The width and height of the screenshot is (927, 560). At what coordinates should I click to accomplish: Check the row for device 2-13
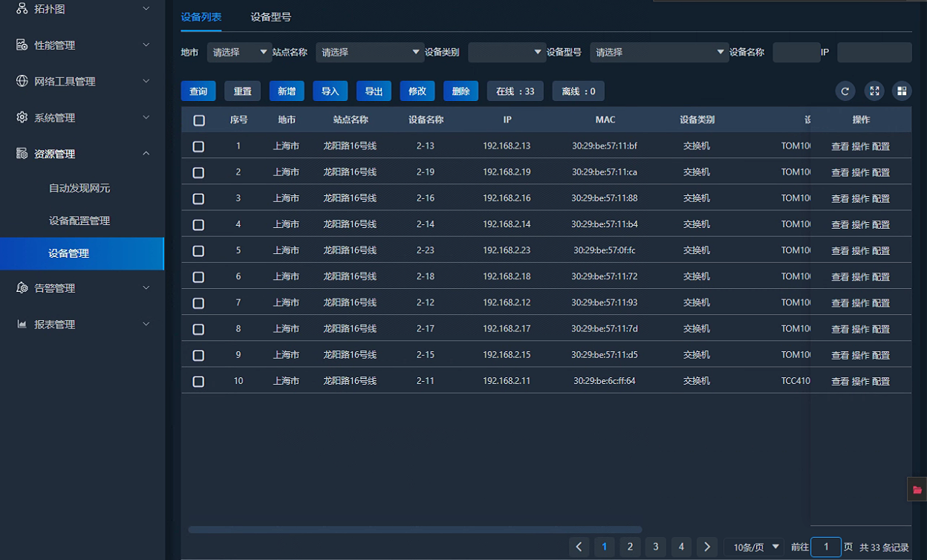pos(198,146)
